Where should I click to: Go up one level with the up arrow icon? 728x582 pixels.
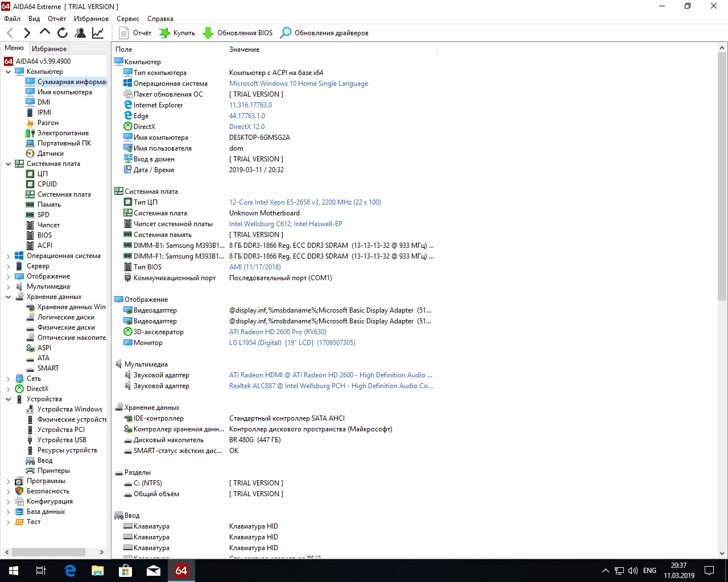(x=45, y=33)
